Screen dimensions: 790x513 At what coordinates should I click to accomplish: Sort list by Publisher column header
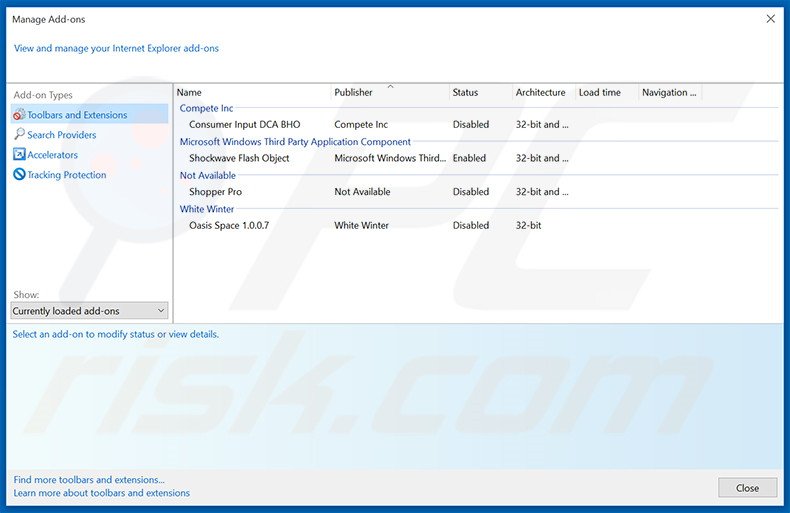pyautogui.click(x=390, y=93)
